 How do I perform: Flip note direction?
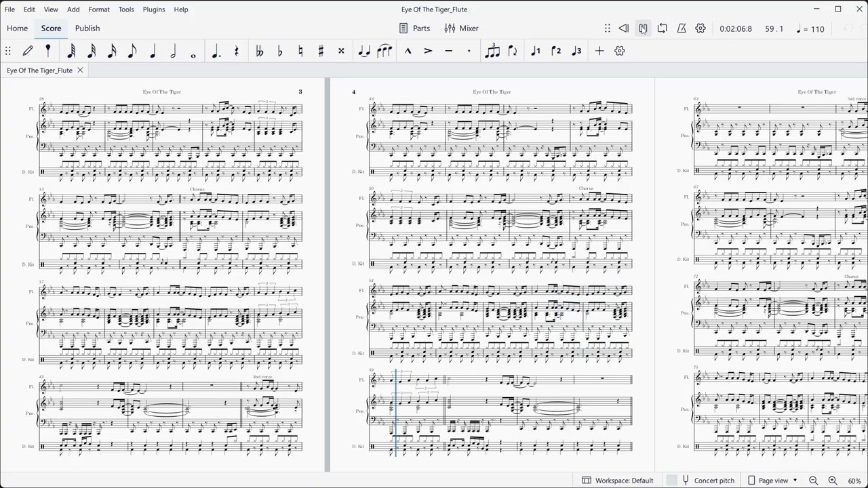coord(513,51)
